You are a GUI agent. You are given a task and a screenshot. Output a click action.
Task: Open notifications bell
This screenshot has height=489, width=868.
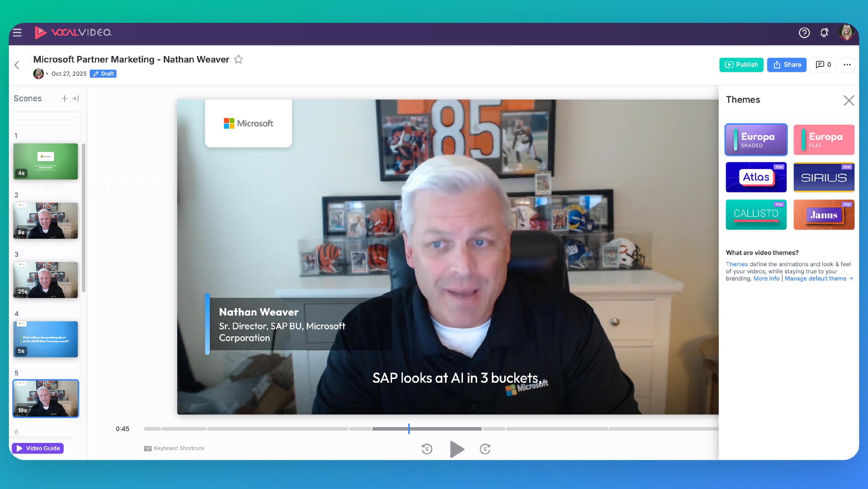(x=824, y=33)
